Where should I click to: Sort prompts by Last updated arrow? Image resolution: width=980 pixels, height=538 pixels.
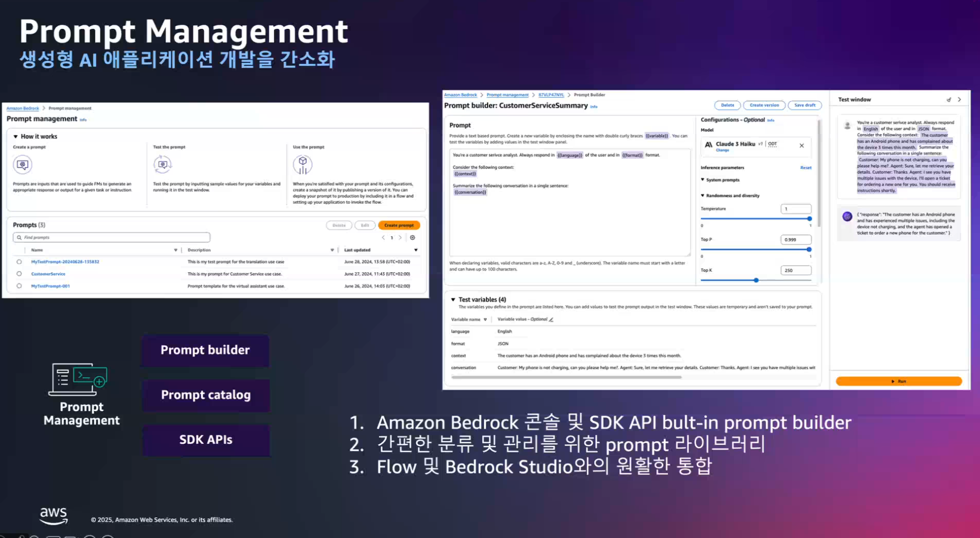pyautogui.click(x=416, y=250)
